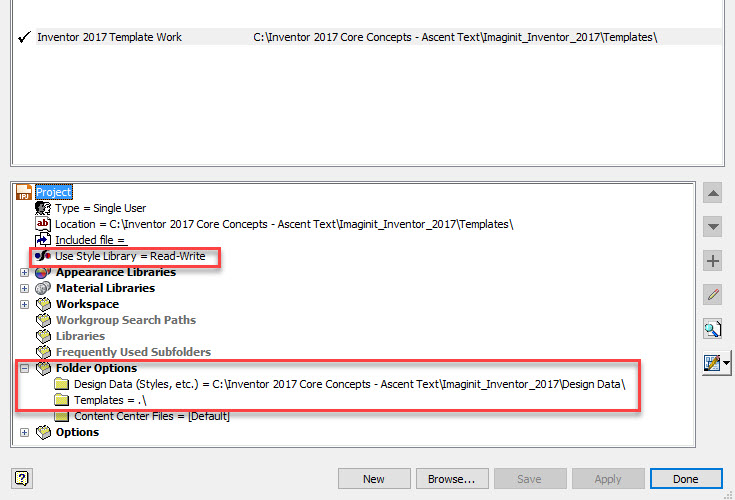Click the Type Single User icon
This screenshot has width=735, height=500.
(x=43, y=208)
